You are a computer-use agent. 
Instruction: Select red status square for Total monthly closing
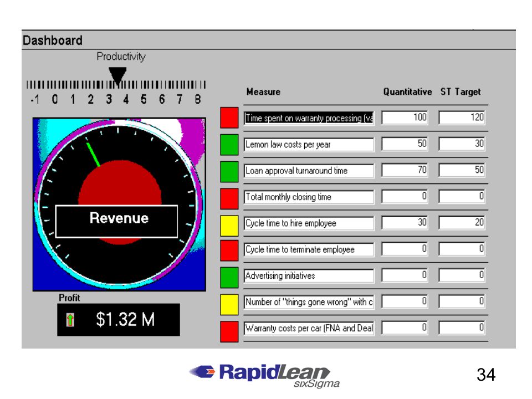point(229,199)
